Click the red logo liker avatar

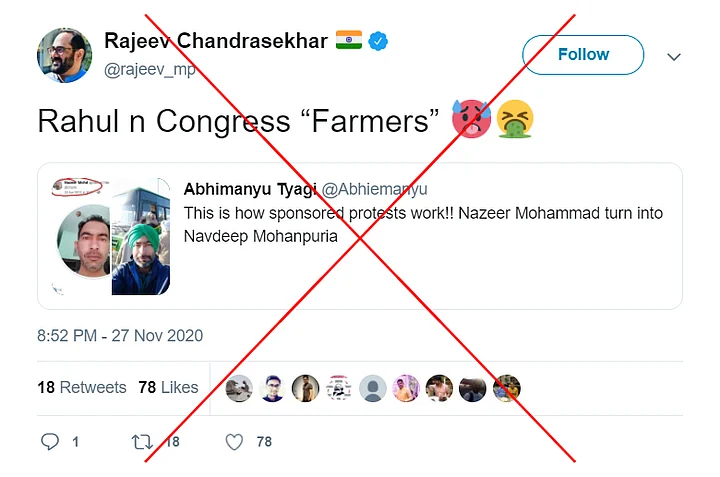point(339,388)
